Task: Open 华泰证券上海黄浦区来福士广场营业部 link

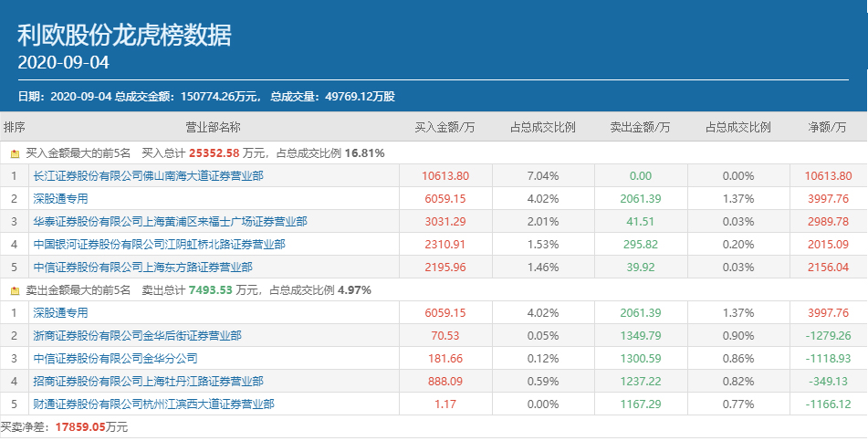Action: 170,222
